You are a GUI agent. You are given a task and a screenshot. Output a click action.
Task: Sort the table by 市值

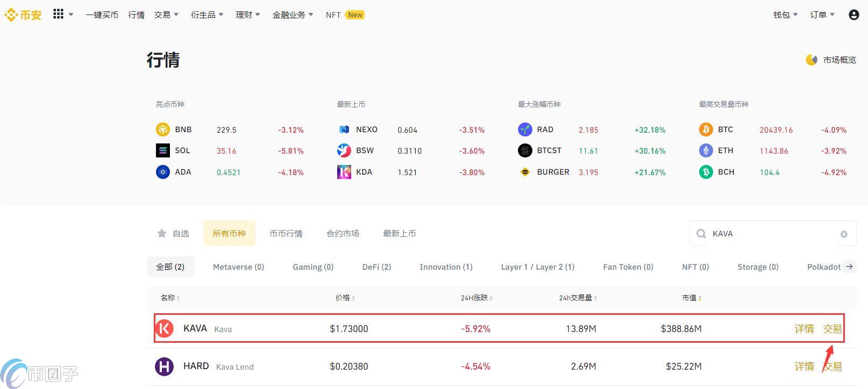pyautogui.click(x=692, y=298)
